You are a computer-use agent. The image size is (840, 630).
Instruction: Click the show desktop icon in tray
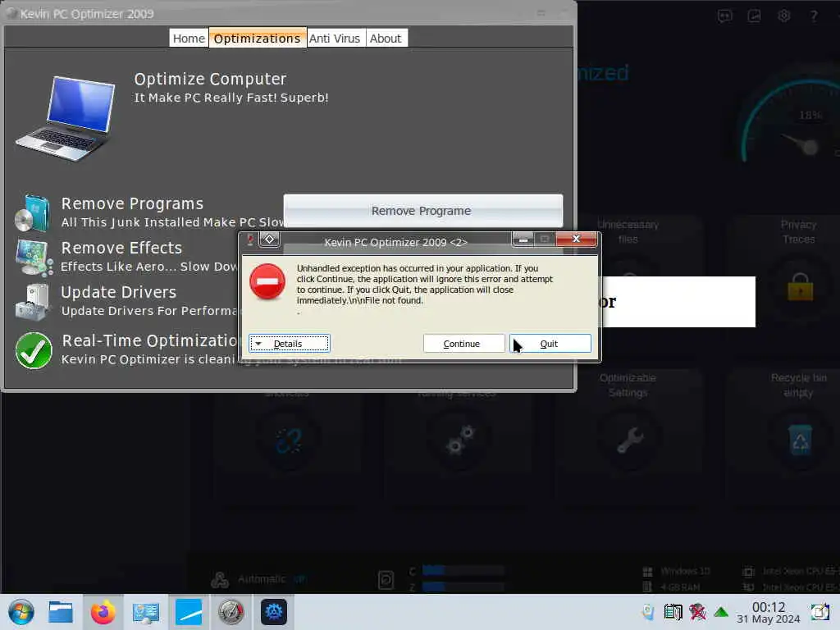click(x=819, y=612)
